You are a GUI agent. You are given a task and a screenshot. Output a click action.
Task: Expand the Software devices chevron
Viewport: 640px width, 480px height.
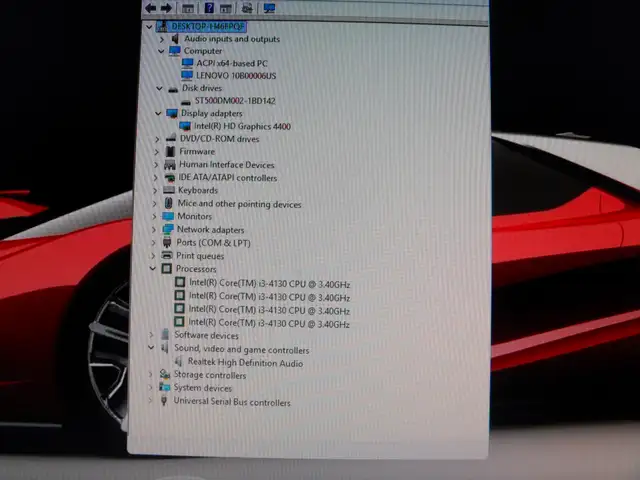152,335
